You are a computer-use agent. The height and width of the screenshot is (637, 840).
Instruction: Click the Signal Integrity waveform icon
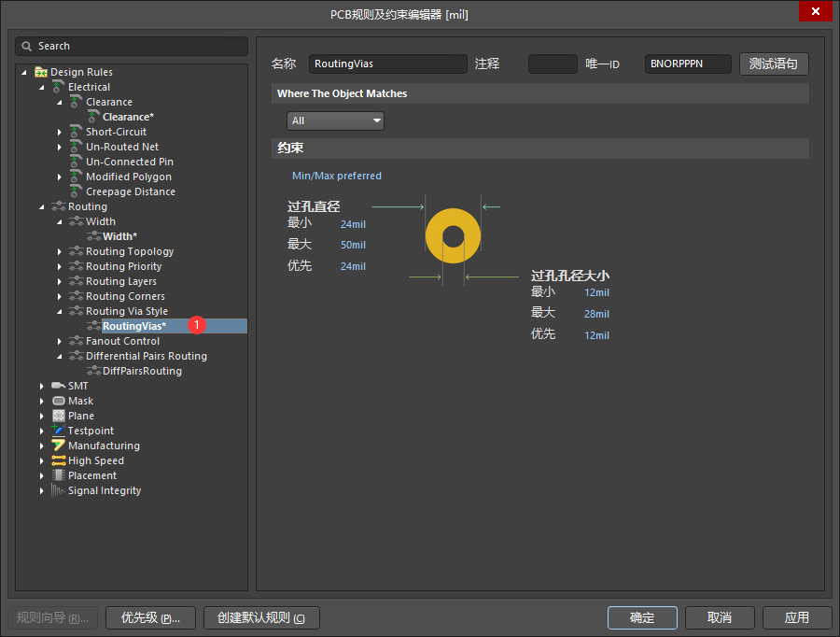(x=58, y=490)
